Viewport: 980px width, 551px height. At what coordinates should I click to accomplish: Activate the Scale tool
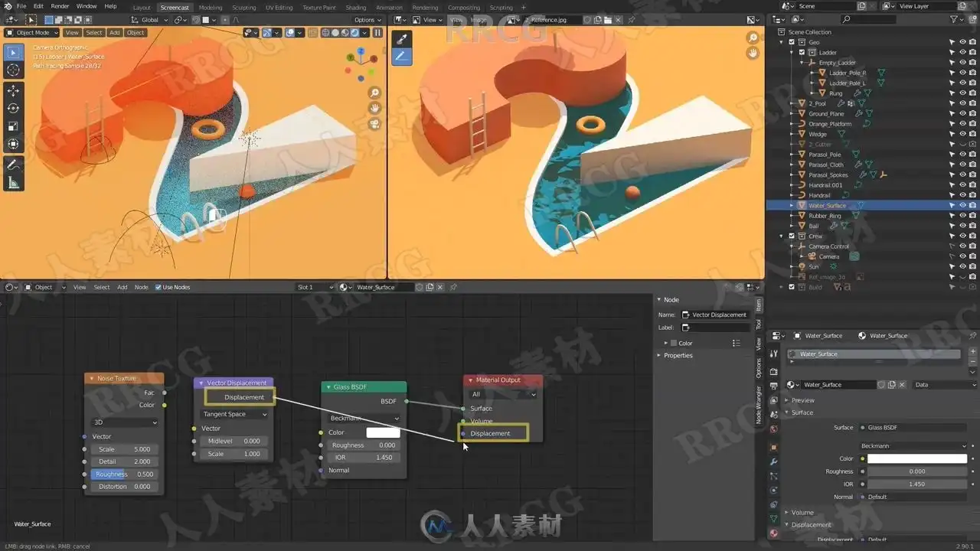pyautogui.click(x=13, y=126)
